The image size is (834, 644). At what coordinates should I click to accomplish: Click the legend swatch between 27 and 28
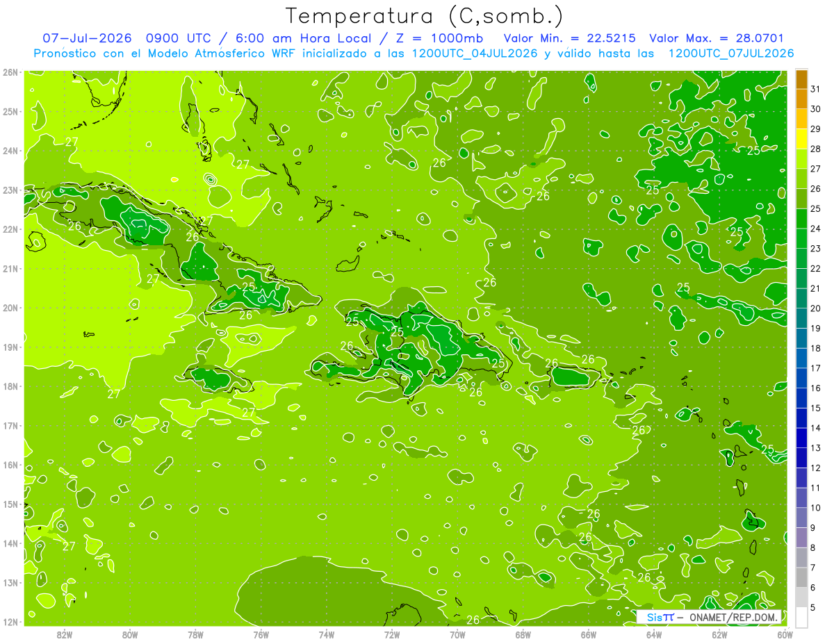pos(801,160)
